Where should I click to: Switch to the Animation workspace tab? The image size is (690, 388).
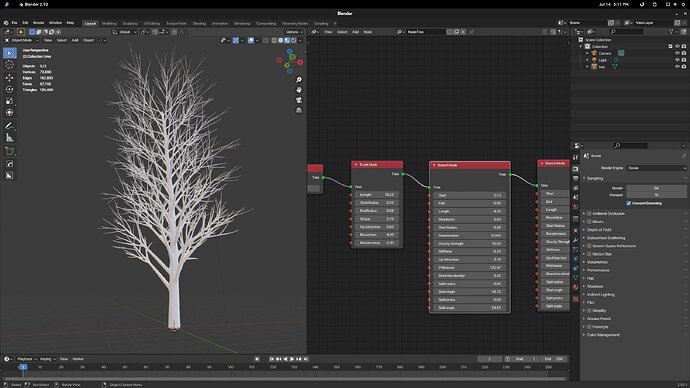pos(220,23)
